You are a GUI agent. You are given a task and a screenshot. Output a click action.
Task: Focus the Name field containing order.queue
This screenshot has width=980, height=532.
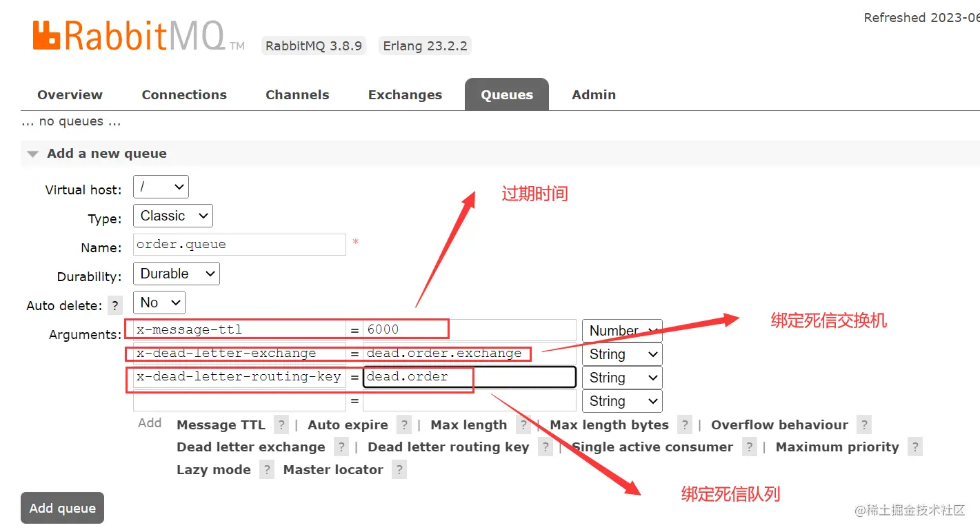pos(239,245)
